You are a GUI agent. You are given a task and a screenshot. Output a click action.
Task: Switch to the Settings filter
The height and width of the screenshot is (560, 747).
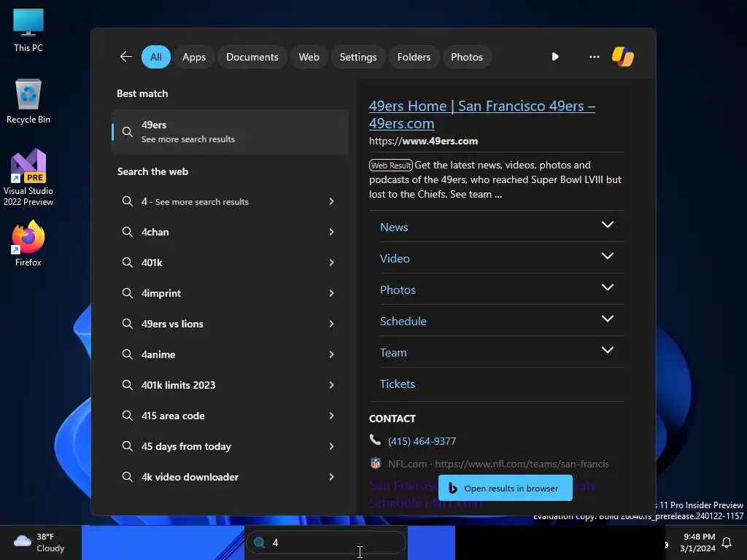(x=357, y=57)
